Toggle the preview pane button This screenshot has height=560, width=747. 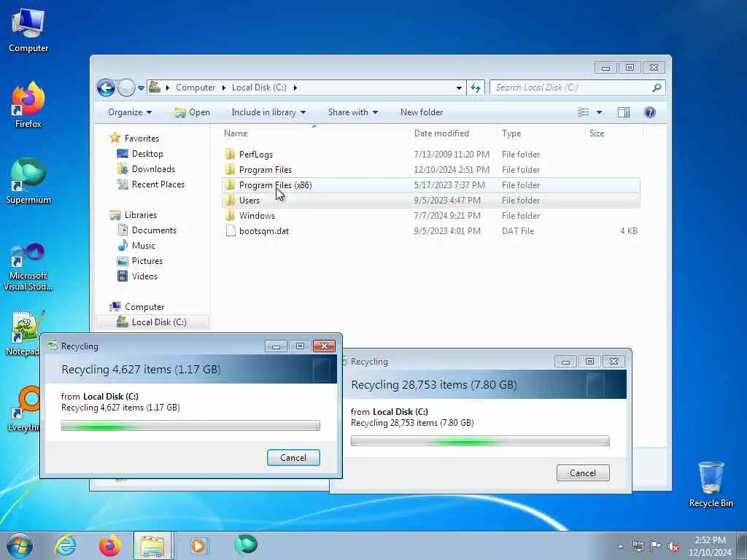pos(623,112)
